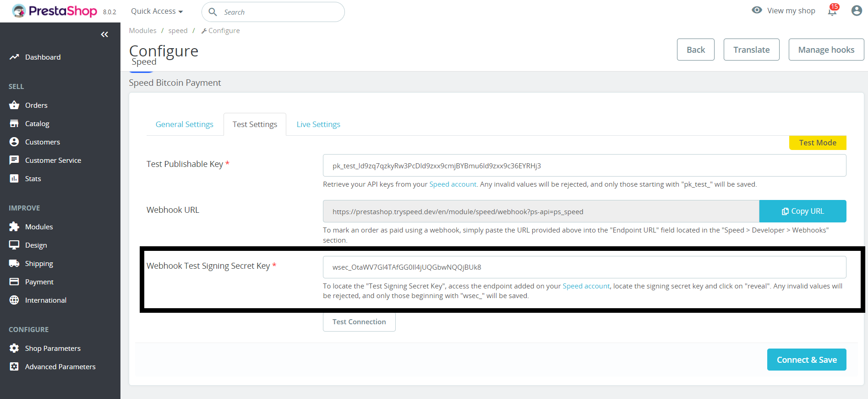Copy the webhook URL
Image resolution: width=868 pixels, height=399 pixels.
pyautogui.click(x=802, y=211)
